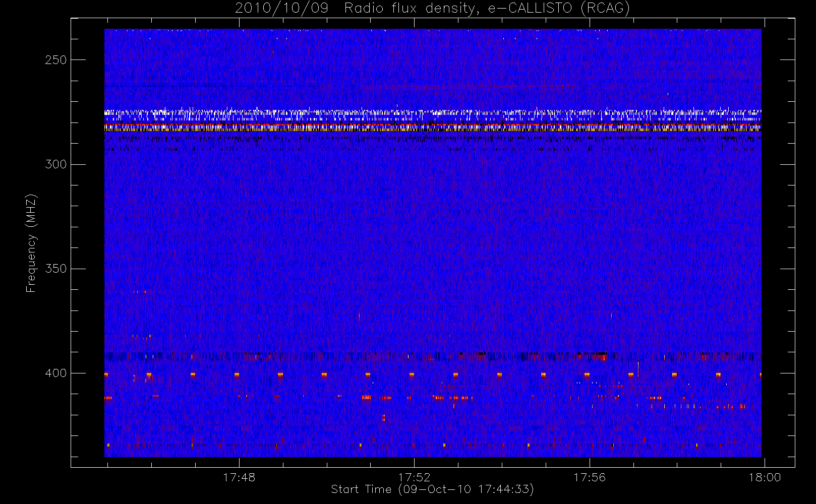Image resolution: width=816 pixels, height=504 pixels.
Task: Click the 'Frequency (MHZ)' y-axis label
Action: coord(31,243)
